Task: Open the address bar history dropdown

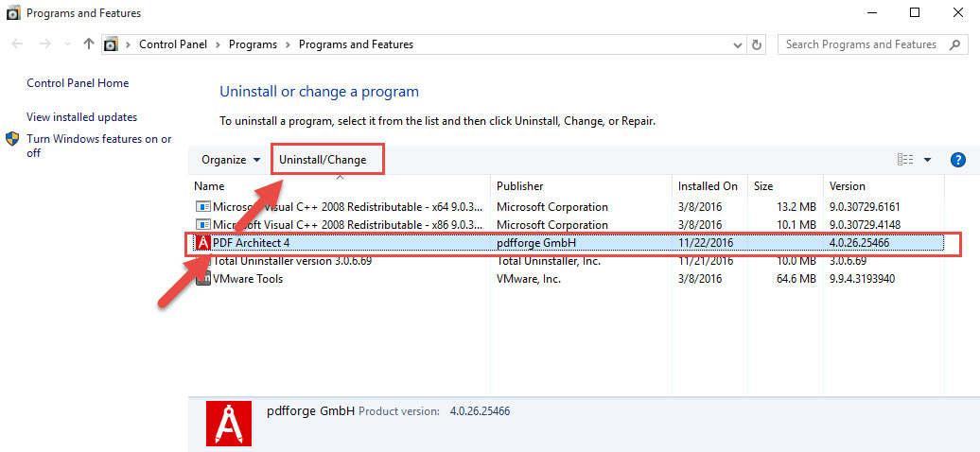Action: [737, 45]
